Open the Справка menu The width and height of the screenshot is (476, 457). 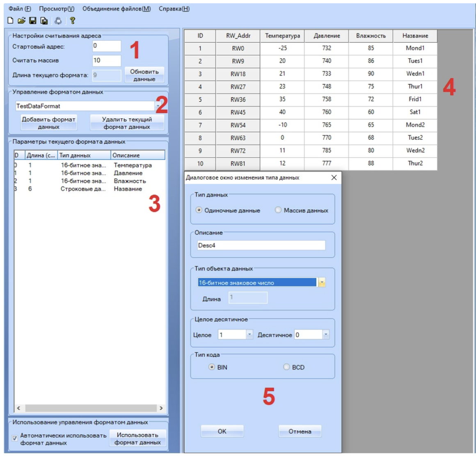(x=174, y=9)
